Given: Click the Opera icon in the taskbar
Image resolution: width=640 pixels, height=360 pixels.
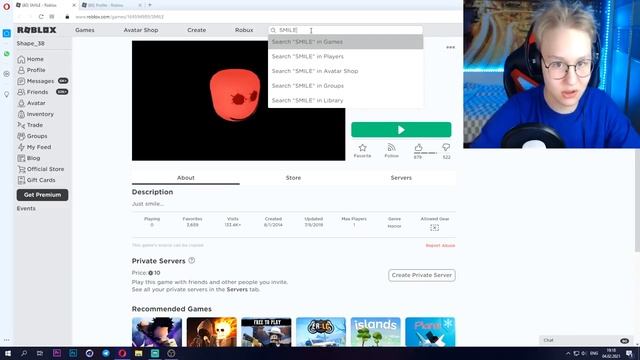Looking at the screenshot, I should tap(122, 353).
